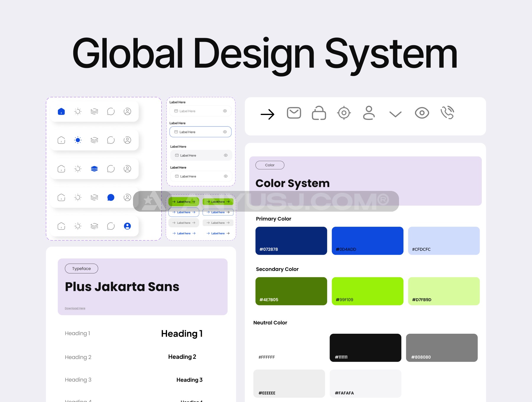The image size is (532, 402).
Task: Click the 'Neutral Color' section label
Action: click(x=270, y=323)
